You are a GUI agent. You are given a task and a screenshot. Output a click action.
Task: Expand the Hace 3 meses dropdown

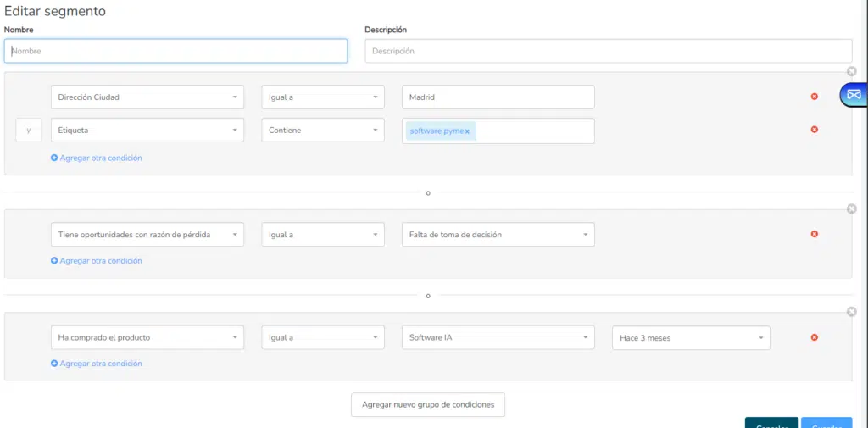tap(691, 338)
